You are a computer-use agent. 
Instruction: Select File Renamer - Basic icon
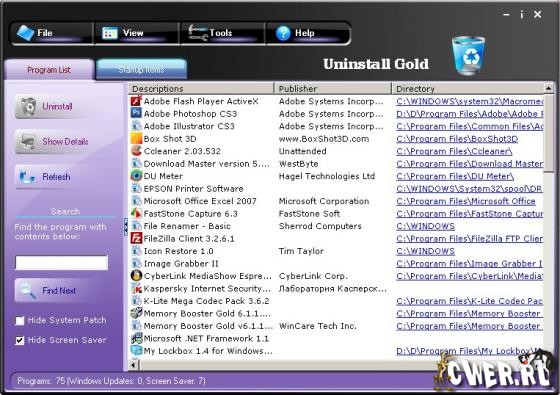pyautogui.click(x=136, y=226)
